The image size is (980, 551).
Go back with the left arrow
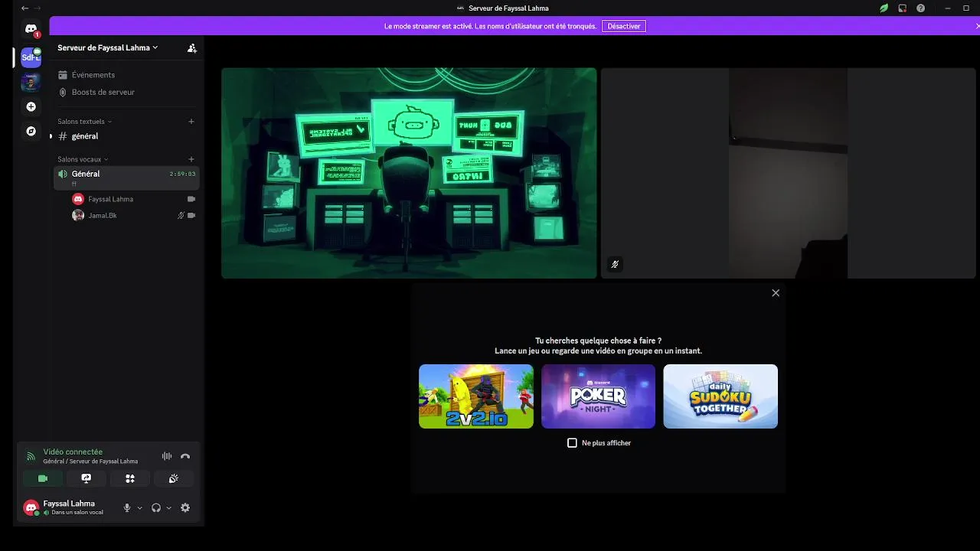24,8
